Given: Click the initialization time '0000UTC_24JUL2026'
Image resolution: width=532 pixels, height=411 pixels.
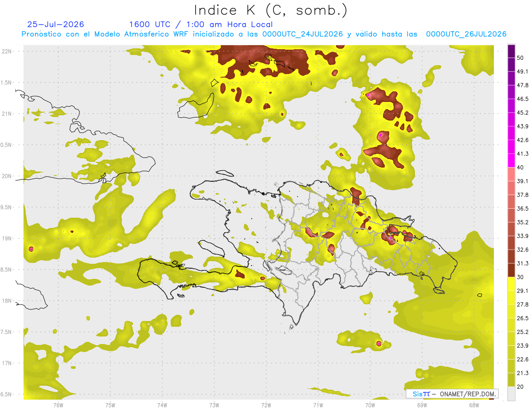Looking at the screenshot, I should pos(303,34).
